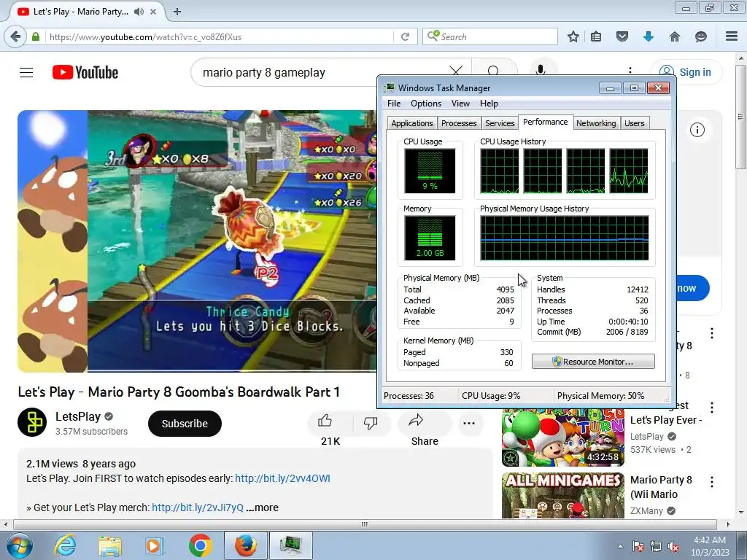Viewport: 747px width, 560px height.
Task: Open Task Manager Help menu
Action: coord(489,104)
